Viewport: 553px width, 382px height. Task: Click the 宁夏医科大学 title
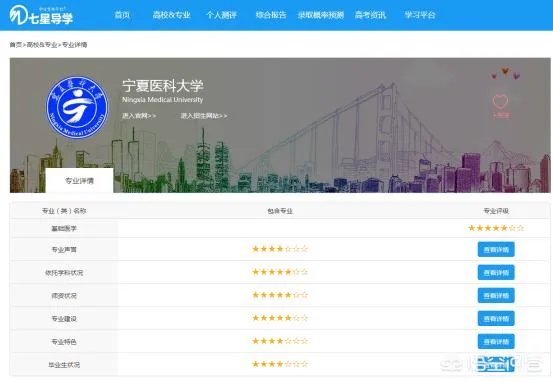point(163,86)
